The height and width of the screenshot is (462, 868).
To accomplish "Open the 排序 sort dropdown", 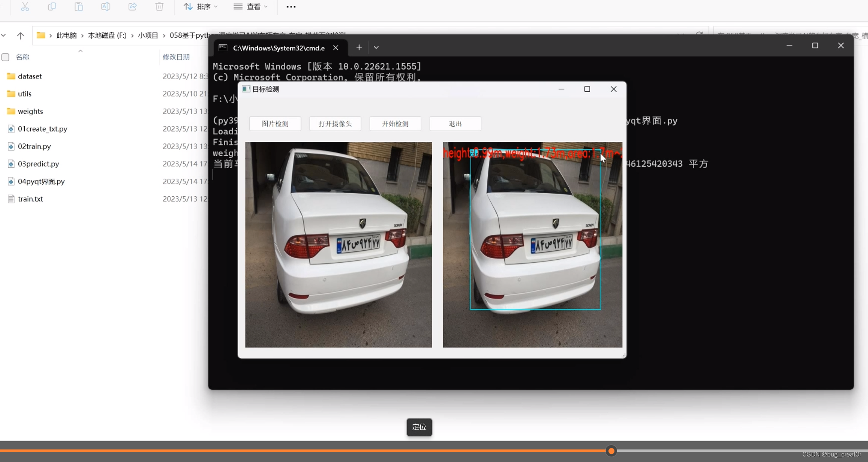I will pos(201,7).
